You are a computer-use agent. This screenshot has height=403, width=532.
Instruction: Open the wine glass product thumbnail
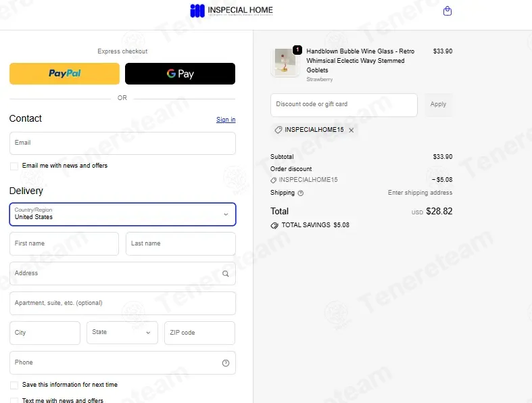click(285, 62)
